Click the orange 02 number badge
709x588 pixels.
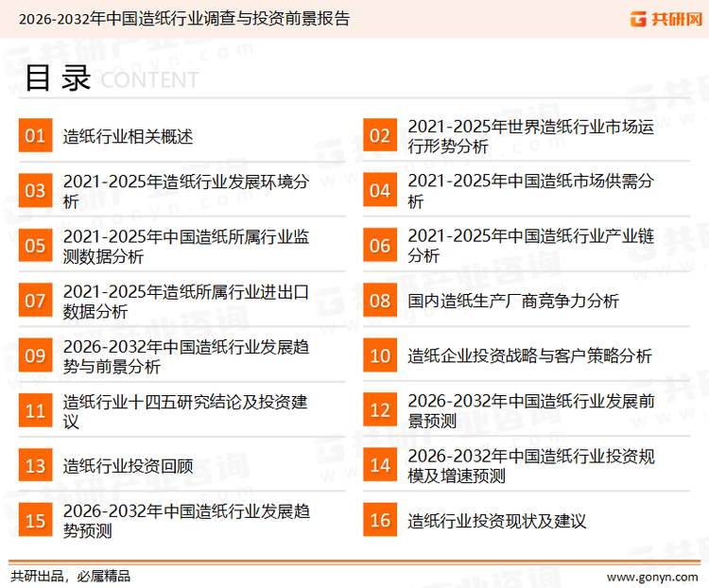pyautogui.click(x=380, y=136)
